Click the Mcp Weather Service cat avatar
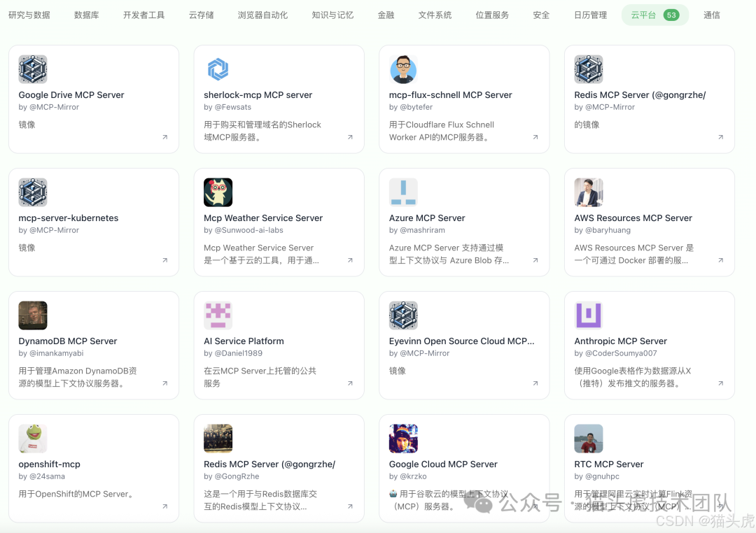Viewport: 756px width, 533px height. point(218,192)
